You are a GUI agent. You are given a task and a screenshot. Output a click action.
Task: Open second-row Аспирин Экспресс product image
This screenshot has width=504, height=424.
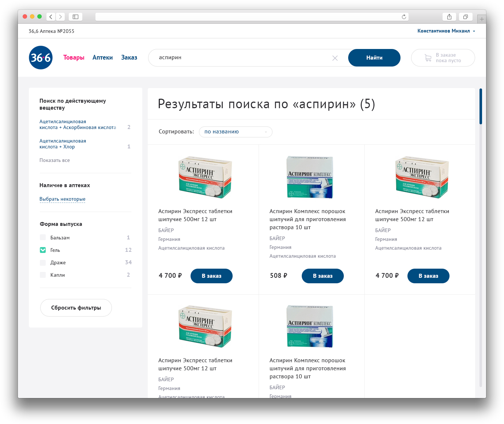click(205, 326)
